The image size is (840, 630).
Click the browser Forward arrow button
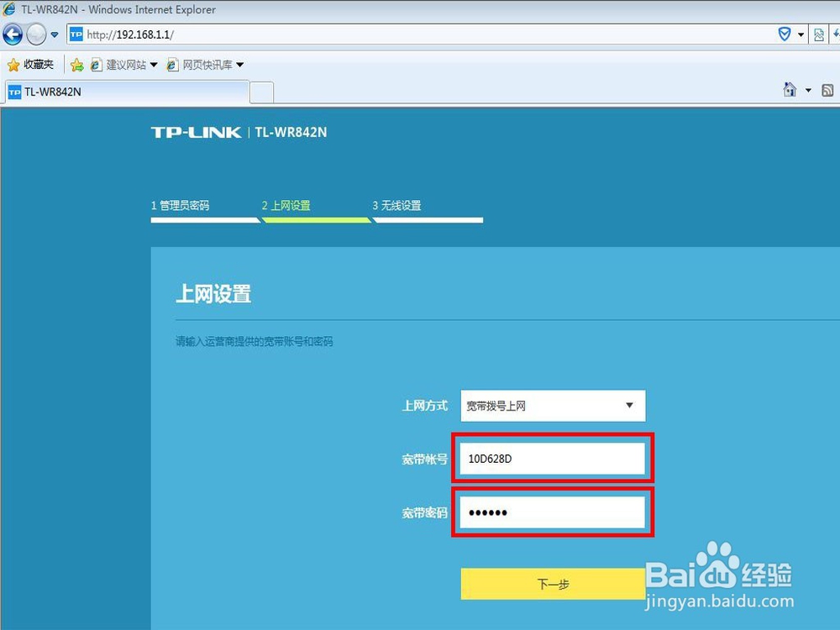click(x=36, y=34)
